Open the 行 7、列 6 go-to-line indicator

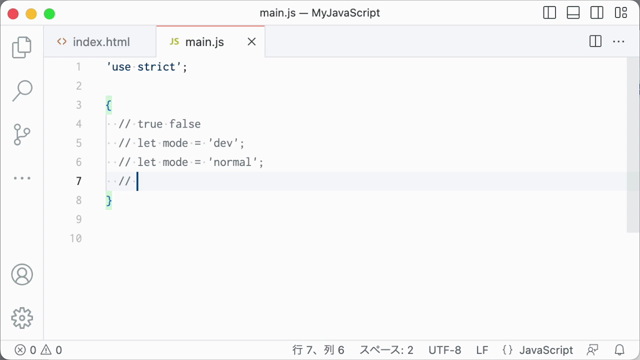click(x=318, y=350)
